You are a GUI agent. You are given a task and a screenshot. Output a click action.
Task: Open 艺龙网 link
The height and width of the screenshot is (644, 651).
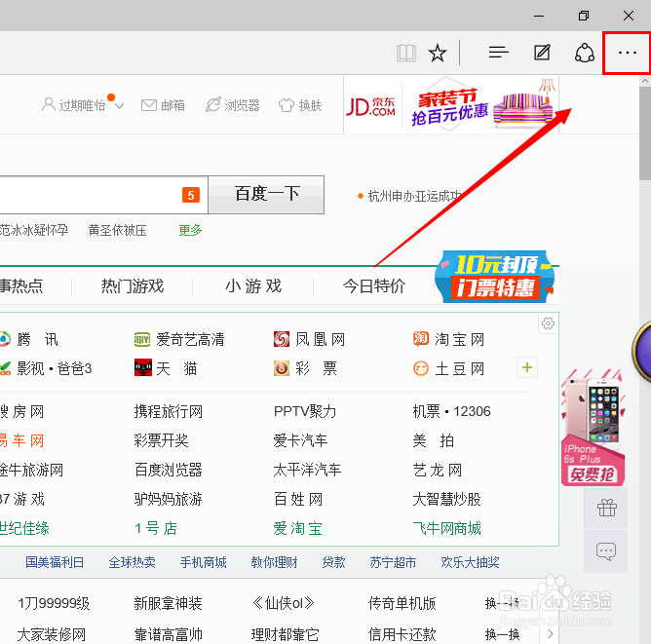pyautogui.click(x=438, y=471)
